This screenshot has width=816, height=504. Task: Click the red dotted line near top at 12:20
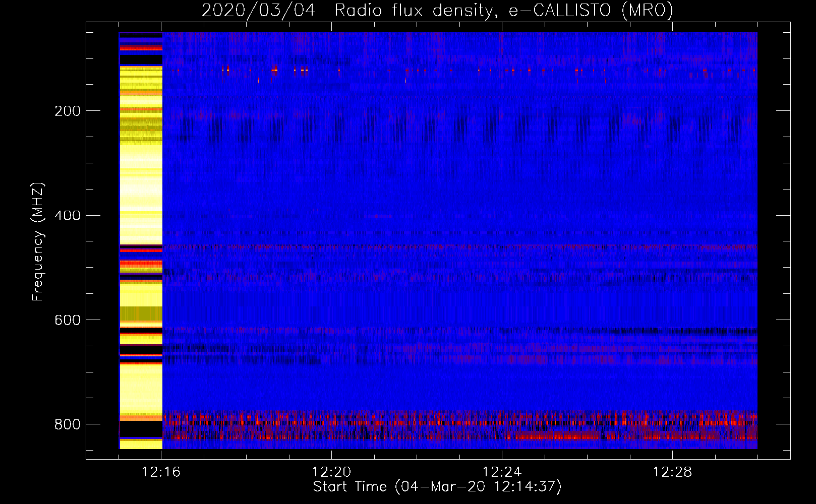pyautogui.click(x=339, y=71)
